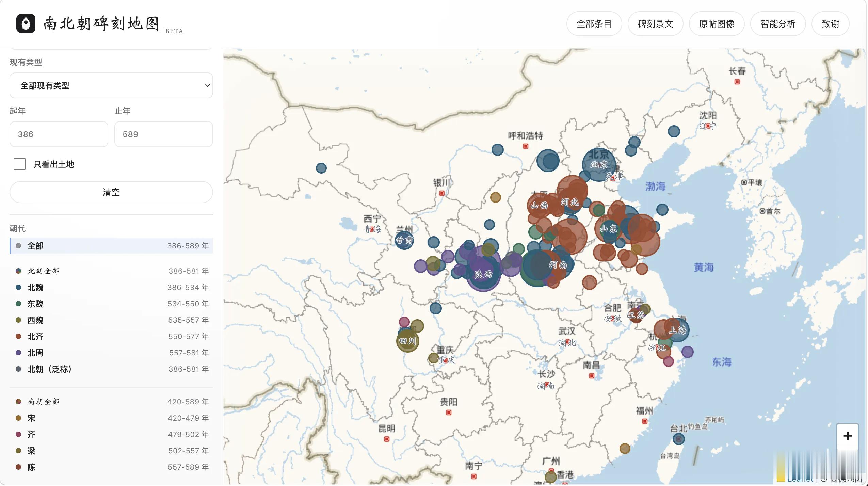Click the 清空 button
Image resolution: width=868 pixels, height=486 pixels.
pyautogui.click(x=111, y=192)
